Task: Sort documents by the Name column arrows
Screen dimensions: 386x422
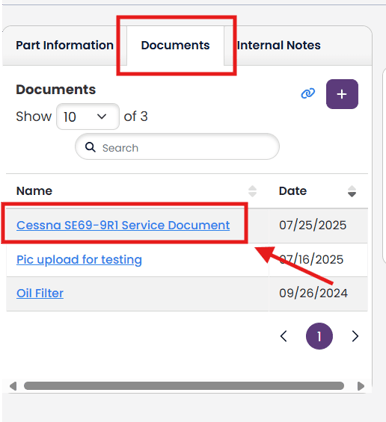Action: point(252,191)
